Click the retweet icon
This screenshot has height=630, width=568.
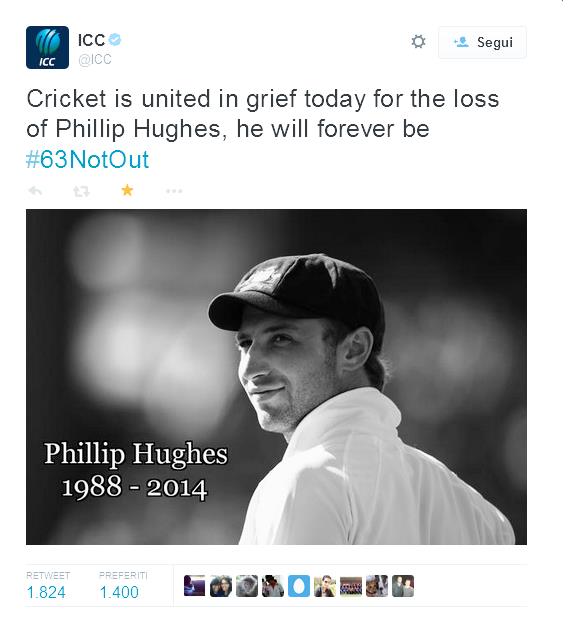pos(82,192)
